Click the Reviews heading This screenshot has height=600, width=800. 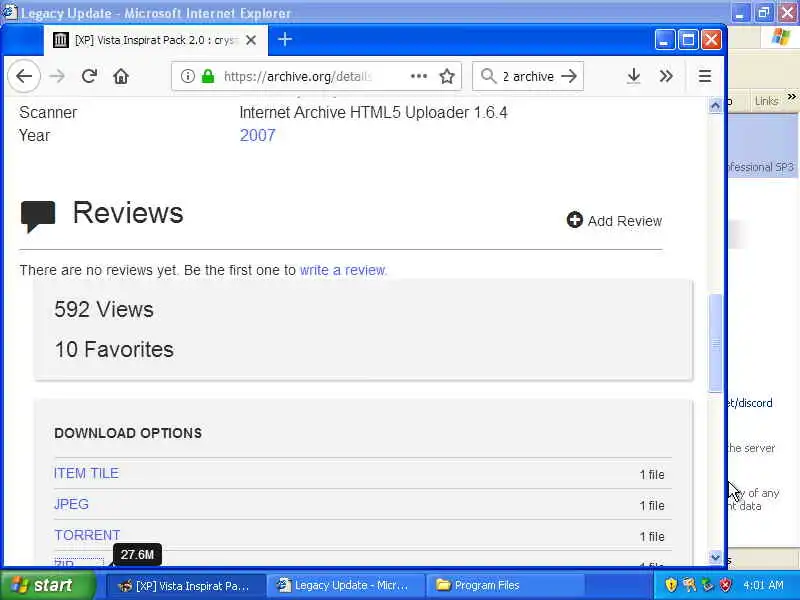click(x=128, y=212)
